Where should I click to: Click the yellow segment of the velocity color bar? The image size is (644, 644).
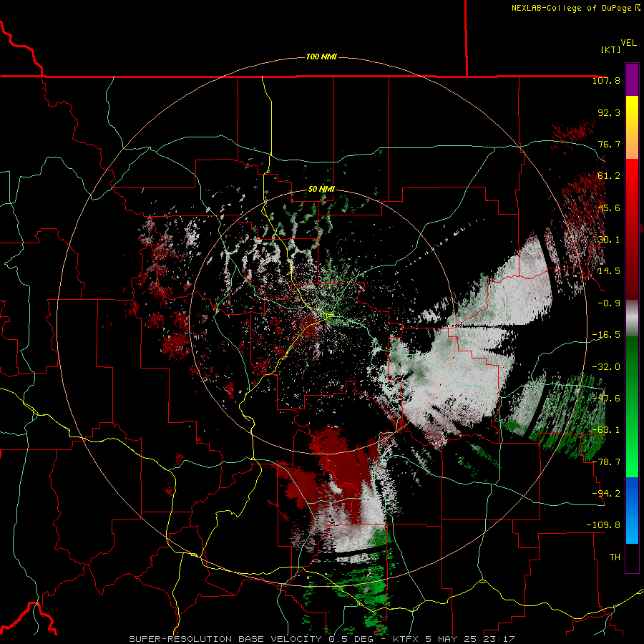pos(632,112)
